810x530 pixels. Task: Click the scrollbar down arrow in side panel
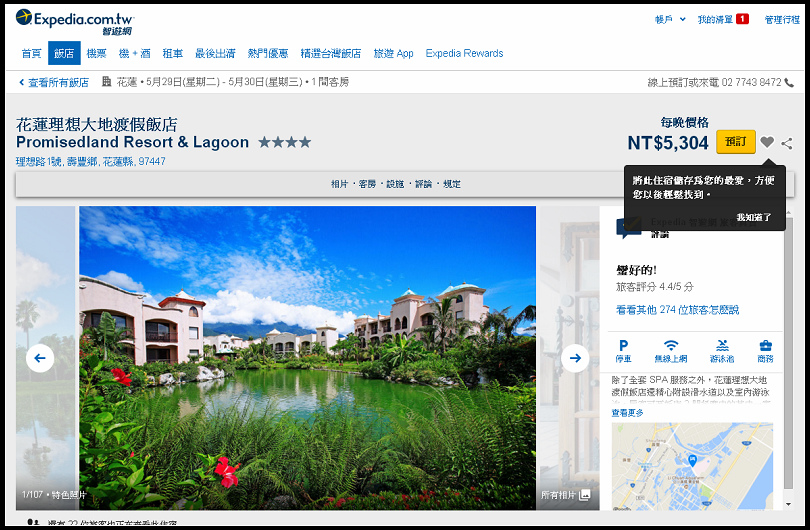[x=788, y=504]
